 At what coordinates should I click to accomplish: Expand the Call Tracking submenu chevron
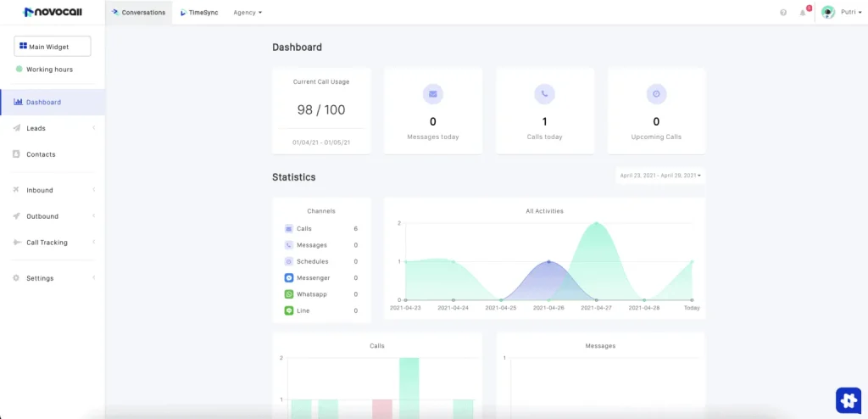pyautogui.click(x=93, y=242)
